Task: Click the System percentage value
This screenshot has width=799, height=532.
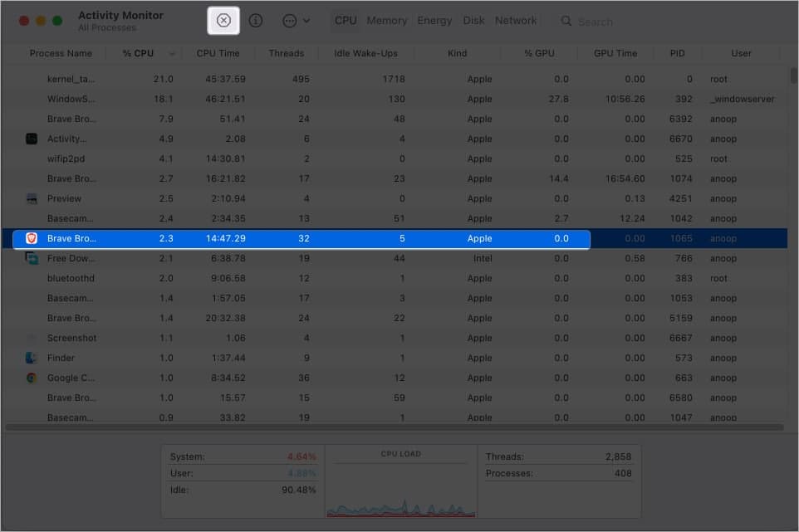Action: (x=301, y=456)
